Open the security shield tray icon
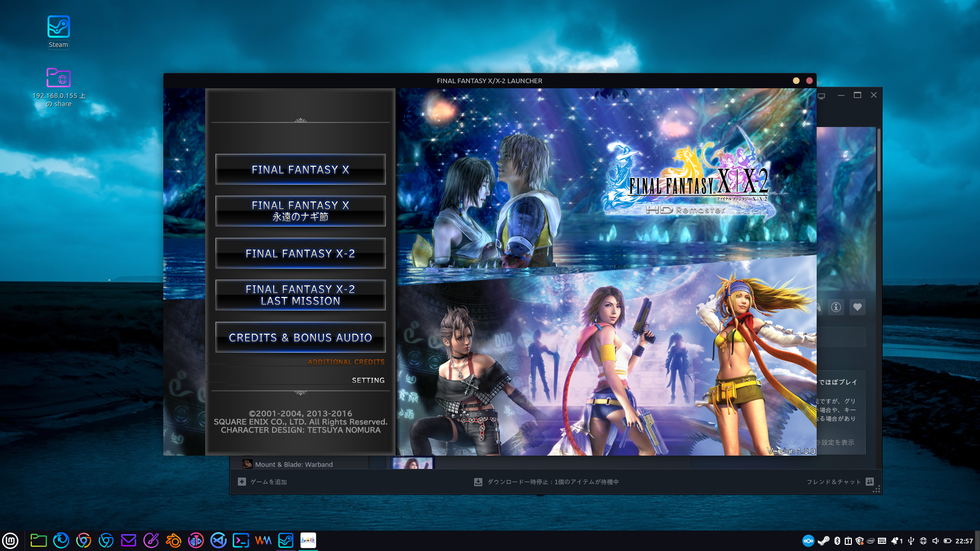Screen dimensions: 980x551 point(860,541)
